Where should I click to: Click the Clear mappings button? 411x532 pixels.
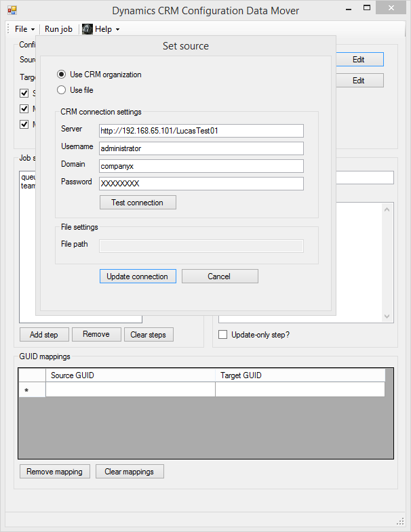(x=130, y=472)
